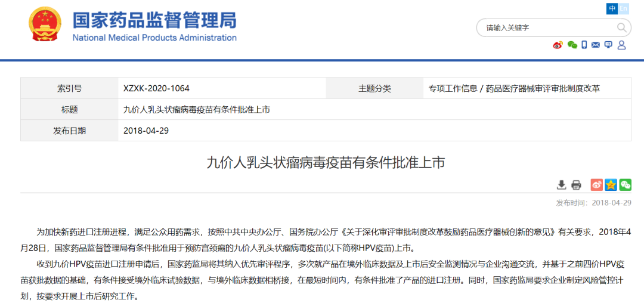The height and width of the screenshot is (303, 644).
Task: Switch language to English En
Action: pos(624,8)
